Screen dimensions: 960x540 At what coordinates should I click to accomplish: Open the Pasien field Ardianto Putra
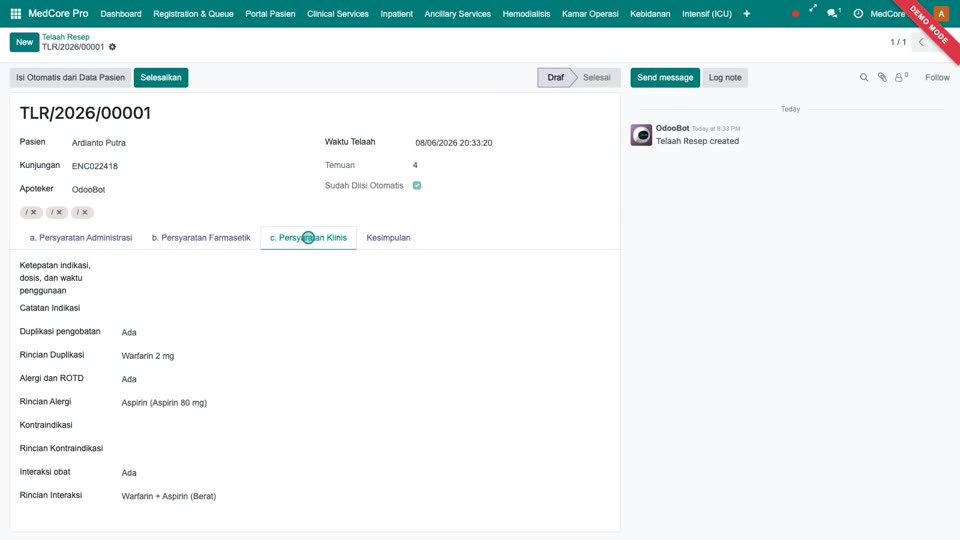pyautogui.click(x=187, y=143)
